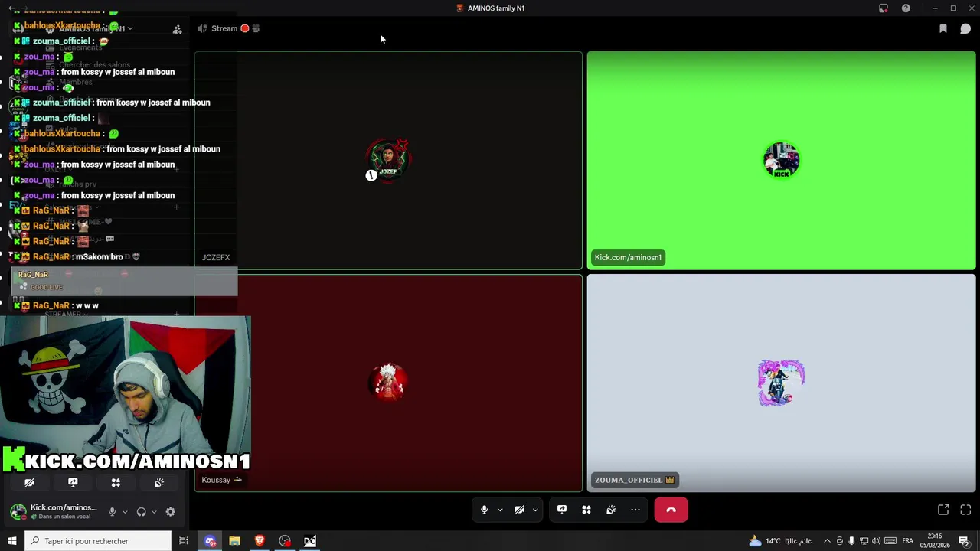Start an activity from call control bar
Viewport: 980px width, 551px height.
586,510
